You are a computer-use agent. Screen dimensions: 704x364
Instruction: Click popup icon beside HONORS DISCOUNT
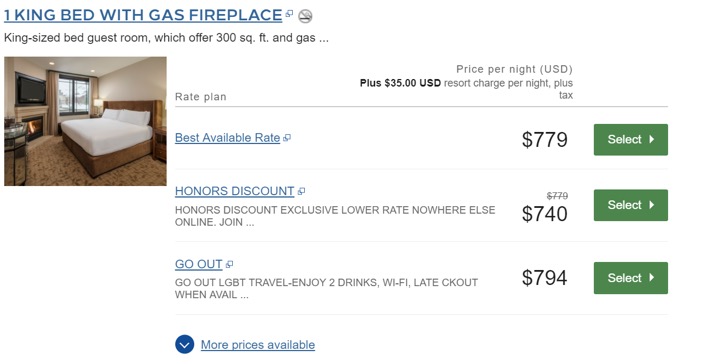coord(301,191)
